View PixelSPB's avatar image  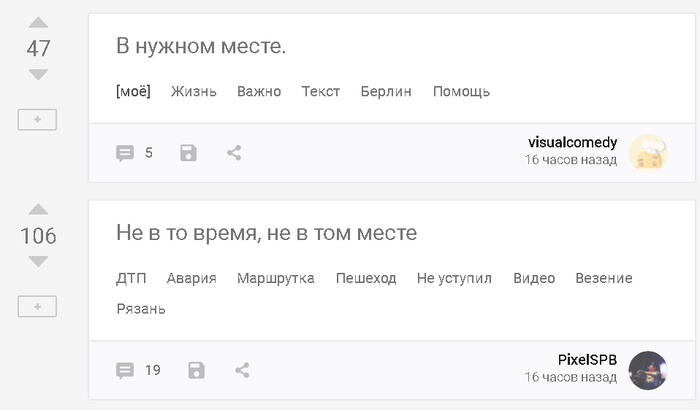point(648,370)
